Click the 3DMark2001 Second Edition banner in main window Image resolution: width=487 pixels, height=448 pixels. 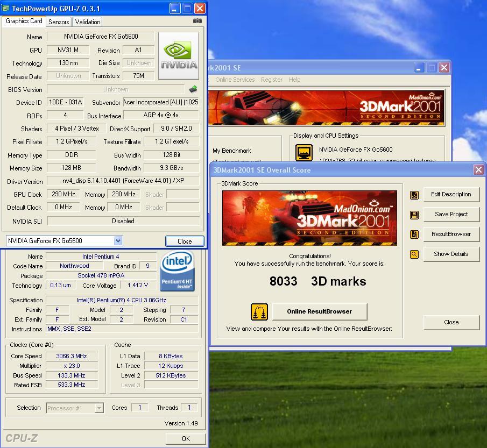[x=326, y=108]
